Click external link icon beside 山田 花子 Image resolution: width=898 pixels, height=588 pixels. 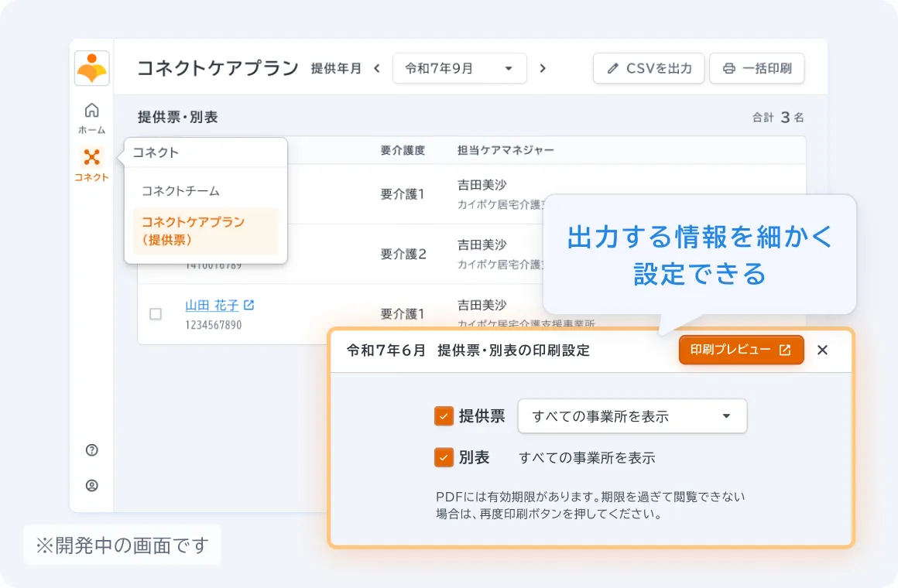[x=248, y=306]
